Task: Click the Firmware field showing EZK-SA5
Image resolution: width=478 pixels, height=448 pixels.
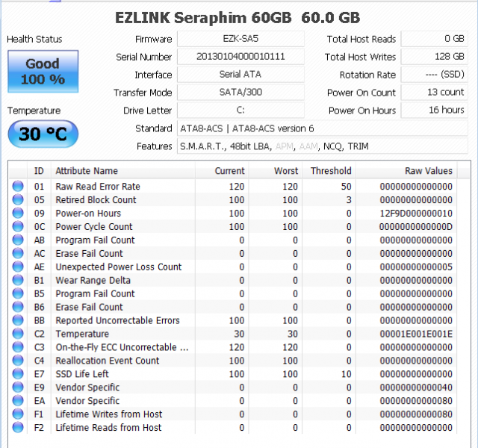Action: [240, 39]
